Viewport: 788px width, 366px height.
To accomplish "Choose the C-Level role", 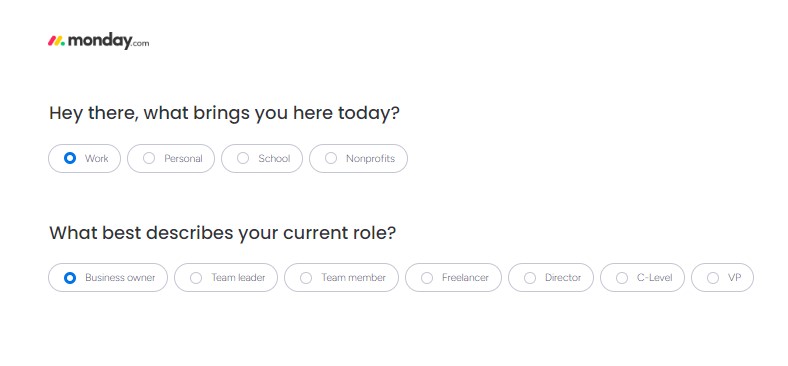I will point(642,278).
